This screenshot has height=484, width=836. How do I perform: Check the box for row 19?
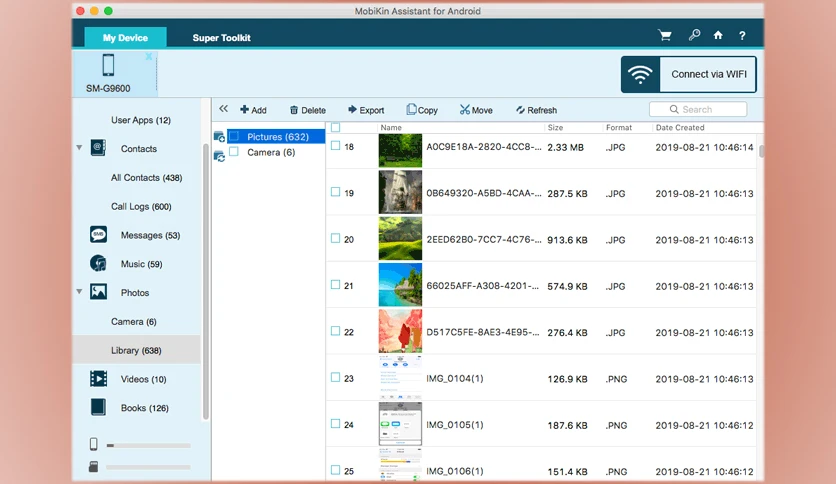(335, 192)
